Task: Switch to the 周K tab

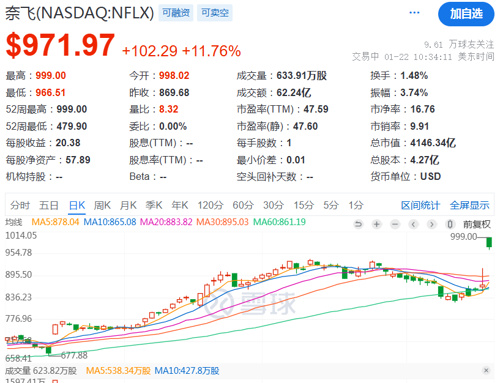Action: click(102, 205)
